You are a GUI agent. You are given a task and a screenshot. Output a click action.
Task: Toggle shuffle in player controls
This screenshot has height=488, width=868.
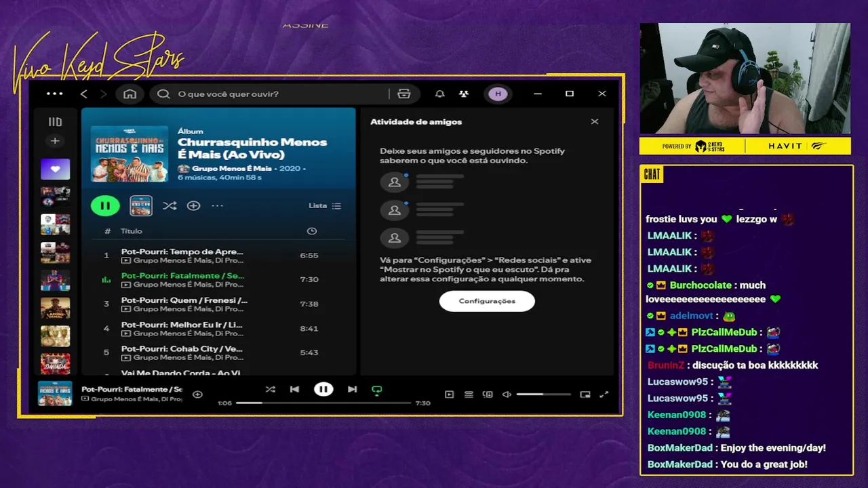[x=270, y=389]
